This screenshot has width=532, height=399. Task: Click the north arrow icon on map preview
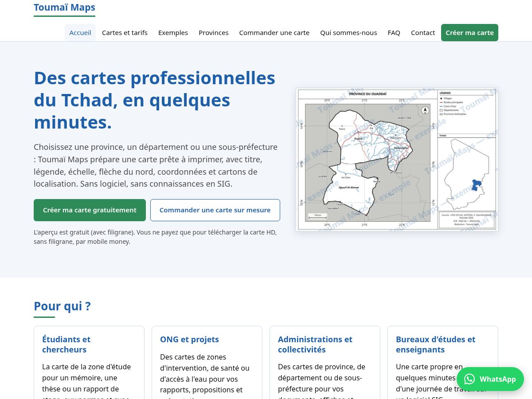tap(425, 110)
